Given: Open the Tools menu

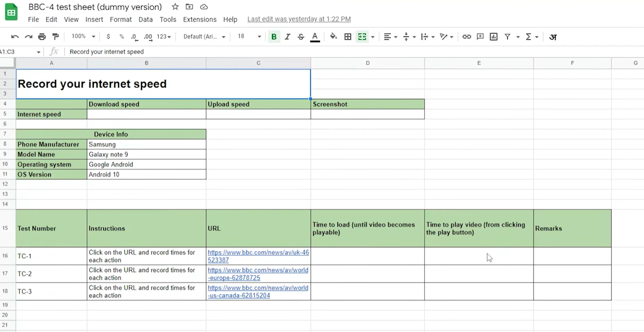Looking at the screenshot, I should [x=168, y=19].
